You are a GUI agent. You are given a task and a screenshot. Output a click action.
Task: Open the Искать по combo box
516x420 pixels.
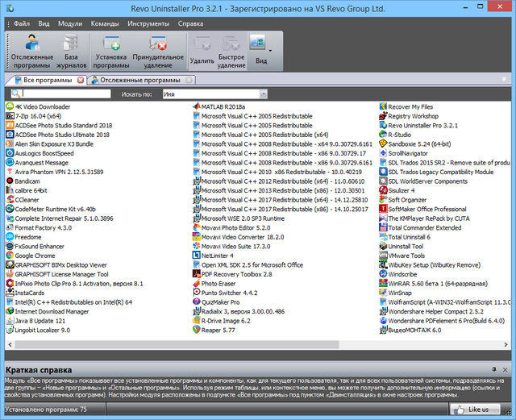pyautogui.click(x=215, y=94)
